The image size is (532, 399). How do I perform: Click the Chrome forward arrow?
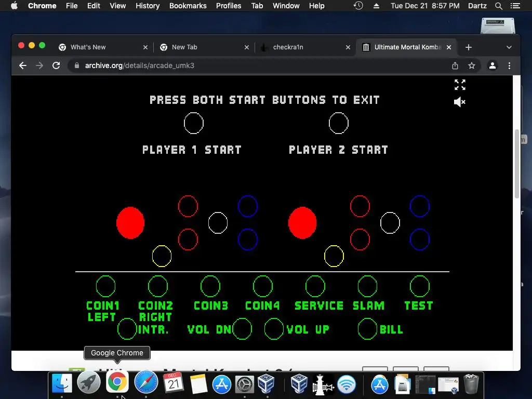coord(39,65)
